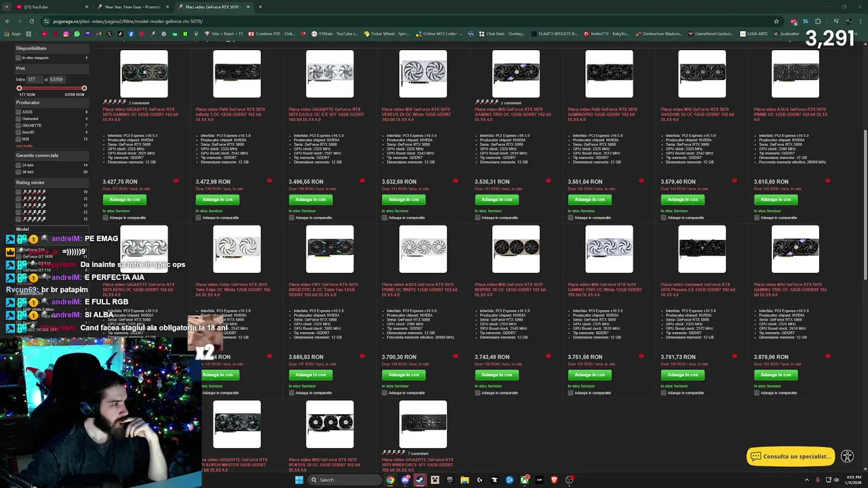The image size is (868, 488).
Task: Click the minimum price field showing 177
Action: [34, 79]
